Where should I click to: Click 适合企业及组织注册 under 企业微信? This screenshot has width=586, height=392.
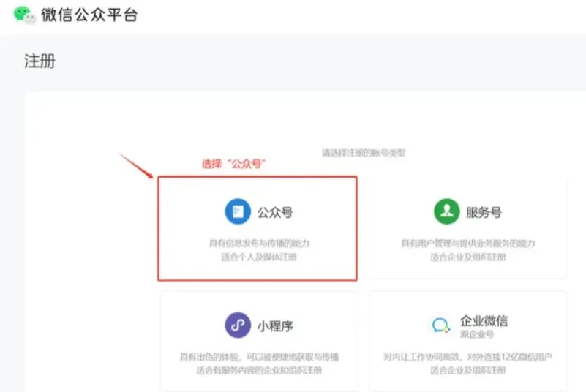(468, 370)
